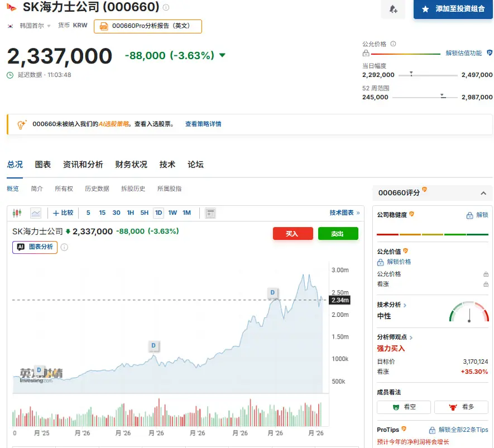Collapse the 000660评分 panel chevron
Screen dimensions: 494x448
pyautogui.click(x=483, y=193)
